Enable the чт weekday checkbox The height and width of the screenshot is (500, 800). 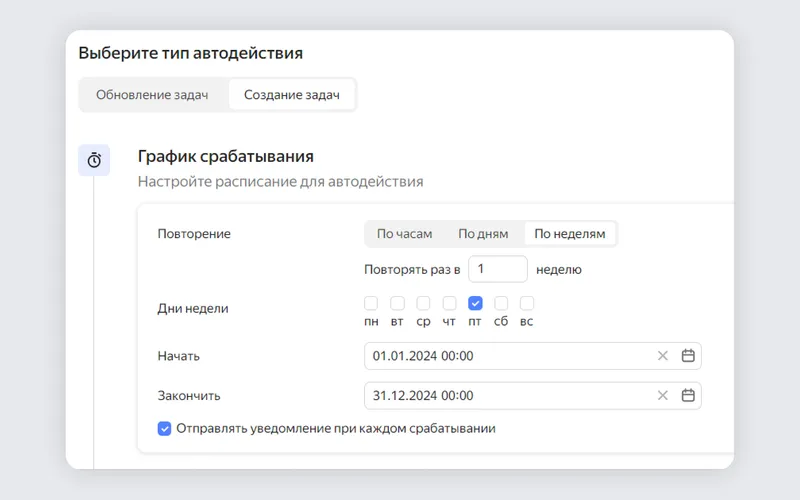pos(449,303)
